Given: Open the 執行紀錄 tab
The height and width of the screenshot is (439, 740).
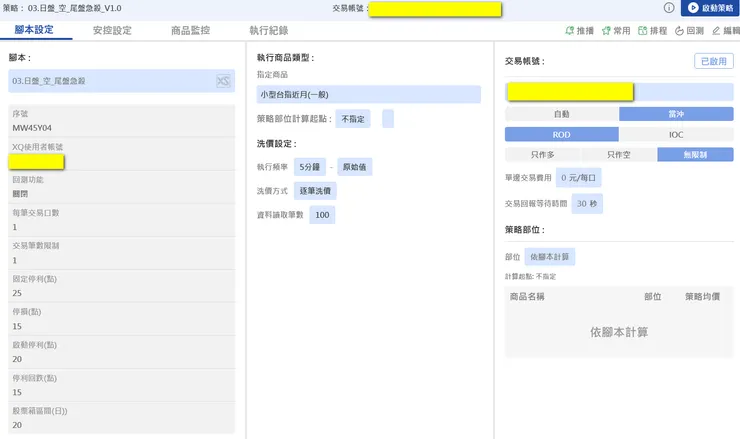Looking at the screenshot, I should [269, 30].
